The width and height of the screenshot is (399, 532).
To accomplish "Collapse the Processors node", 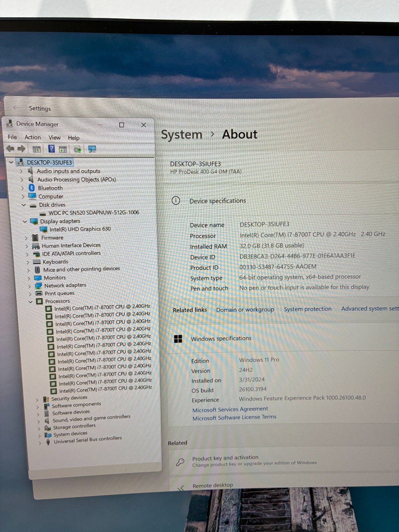I will (31, 302).
